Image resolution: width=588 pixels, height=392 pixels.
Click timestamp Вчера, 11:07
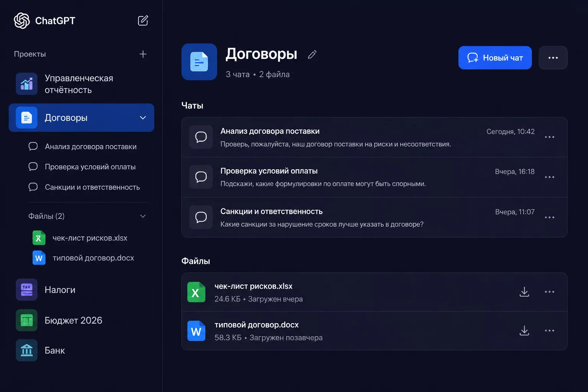515,212
